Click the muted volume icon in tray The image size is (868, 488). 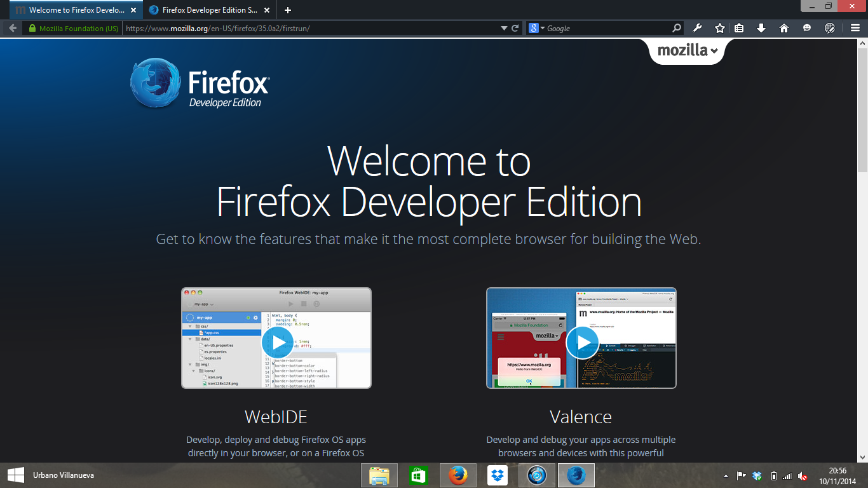pos(803,475)
